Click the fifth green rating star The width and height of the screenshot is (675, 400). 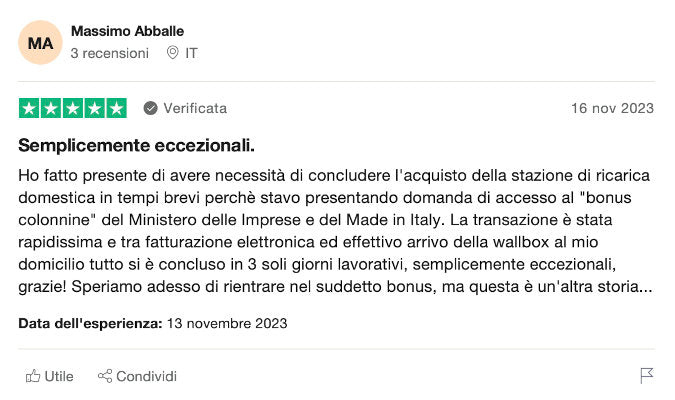[116, 108]
